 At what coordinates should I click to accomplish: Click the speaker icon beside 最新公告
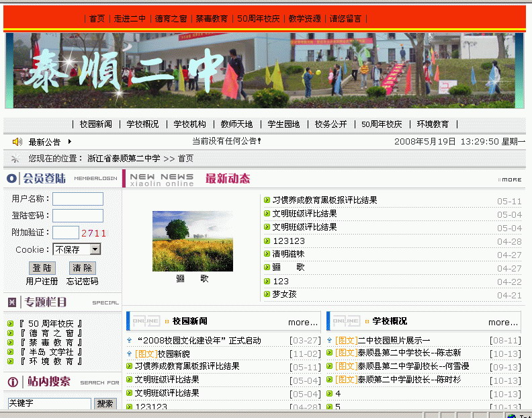(x=17, y=142)
